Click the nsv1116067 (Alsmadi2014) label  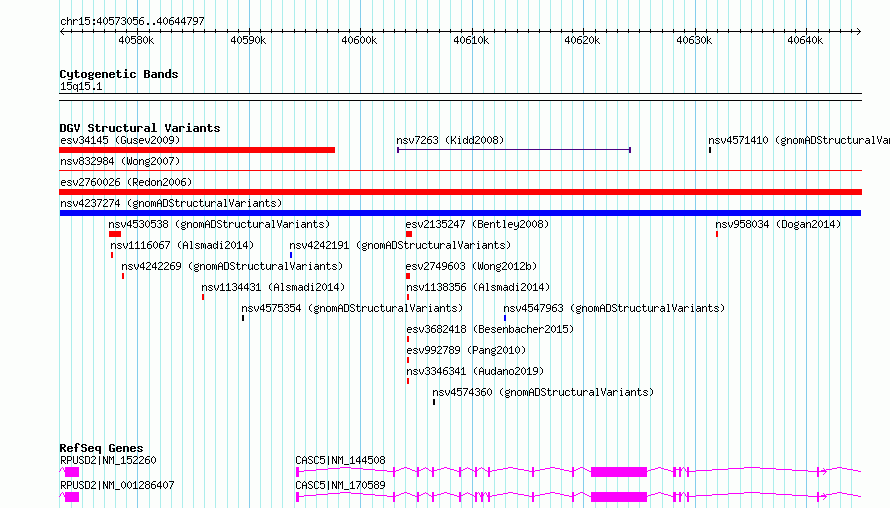pyautogui.click(x=182, y=245)
